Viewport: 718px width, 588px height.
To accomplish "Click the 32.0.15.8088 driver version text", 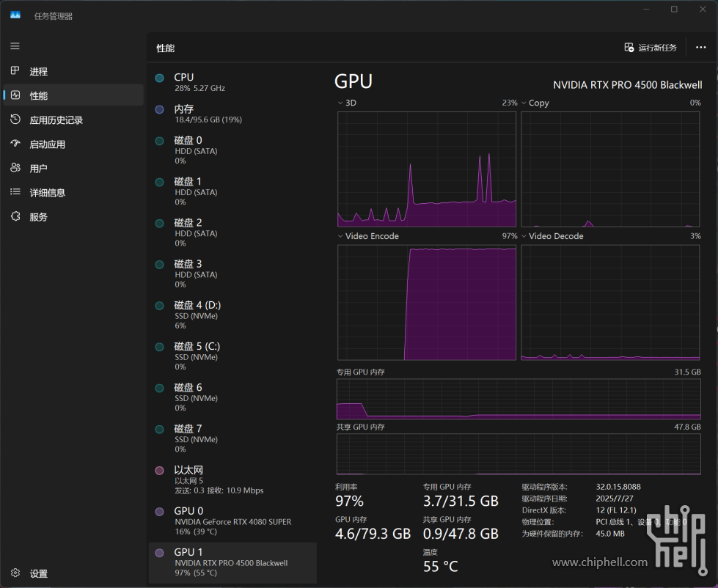I will [x=618, y=487].
